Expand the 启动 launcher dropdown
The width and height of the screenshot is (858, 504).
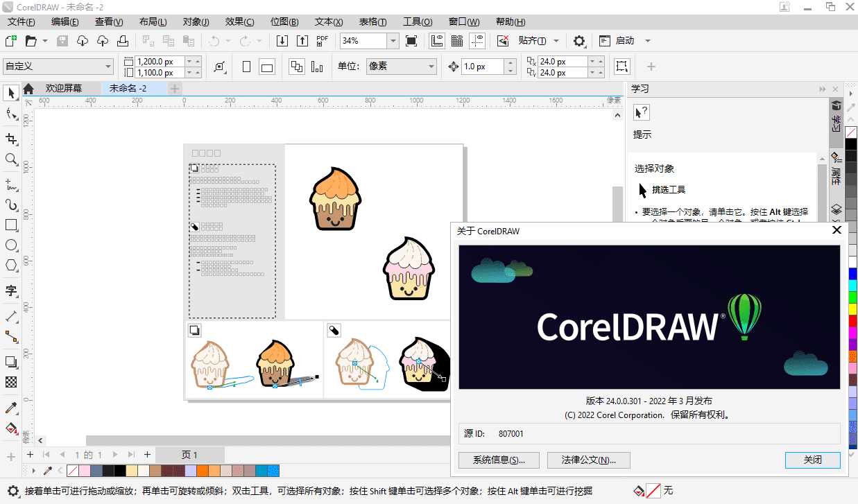648,41
